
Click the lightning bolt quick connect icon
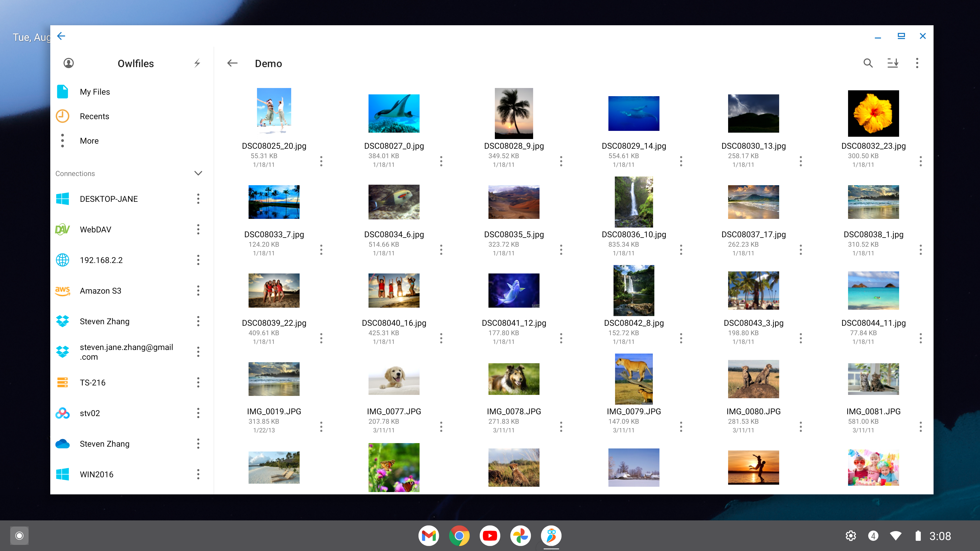point(197,63)
